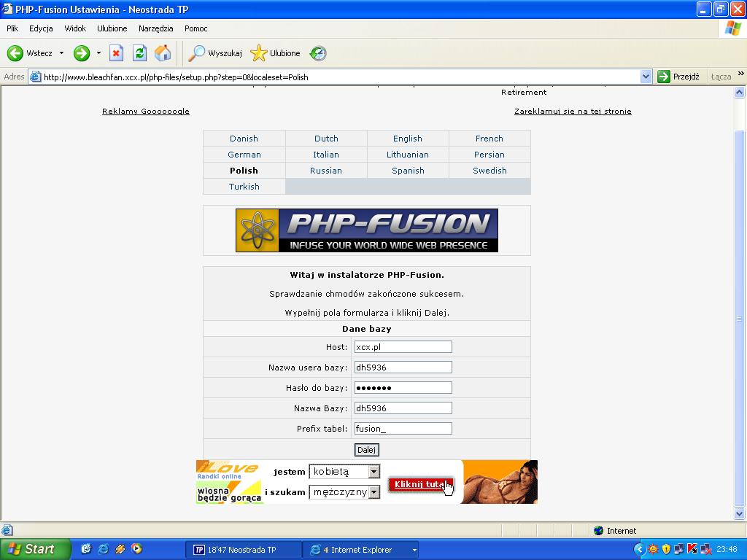
Task: Expand the address bar dropdown
Action: (646, 77)
